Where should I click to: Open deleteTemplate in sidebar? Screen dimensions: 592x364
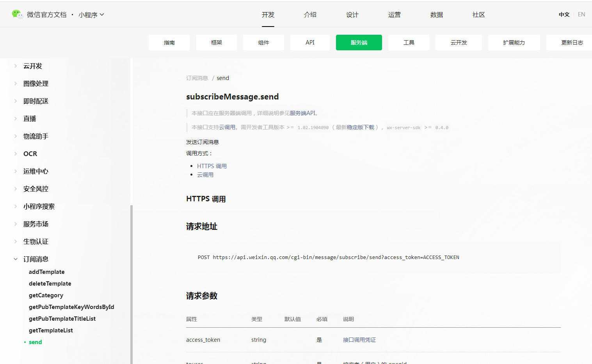50,284
